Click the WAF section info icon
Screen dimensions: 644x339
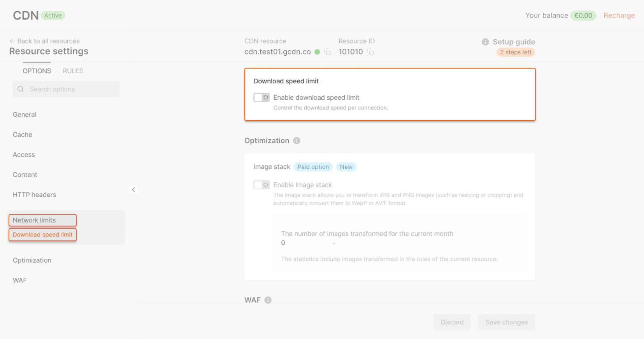(268, 300)
